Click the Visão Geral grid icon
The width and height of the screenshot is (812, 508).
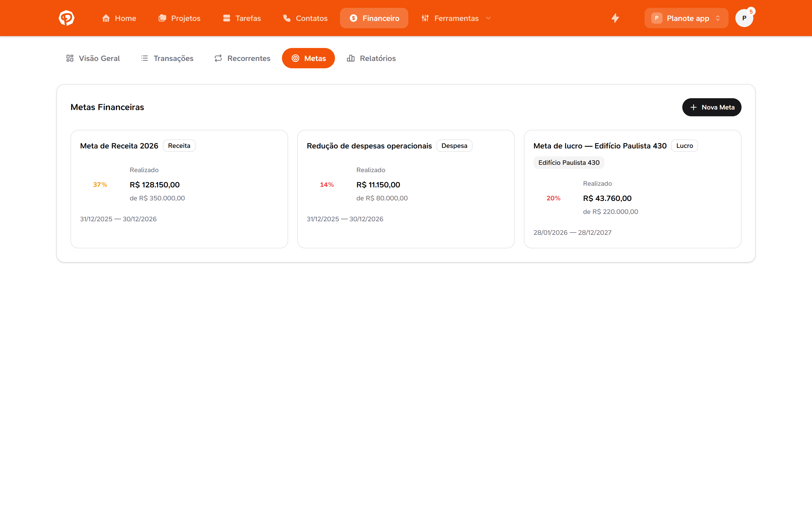pos(70,58)
